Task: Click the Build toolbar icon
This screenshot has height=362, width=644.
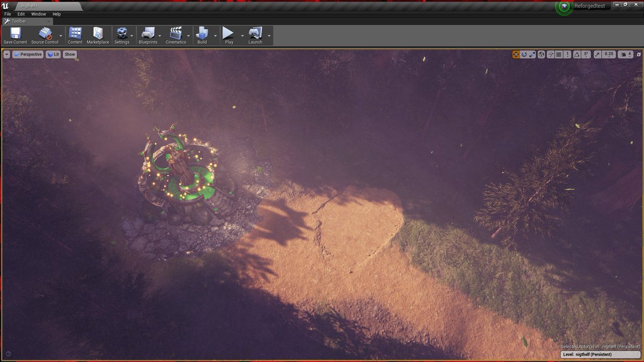Action: (202, 33)
